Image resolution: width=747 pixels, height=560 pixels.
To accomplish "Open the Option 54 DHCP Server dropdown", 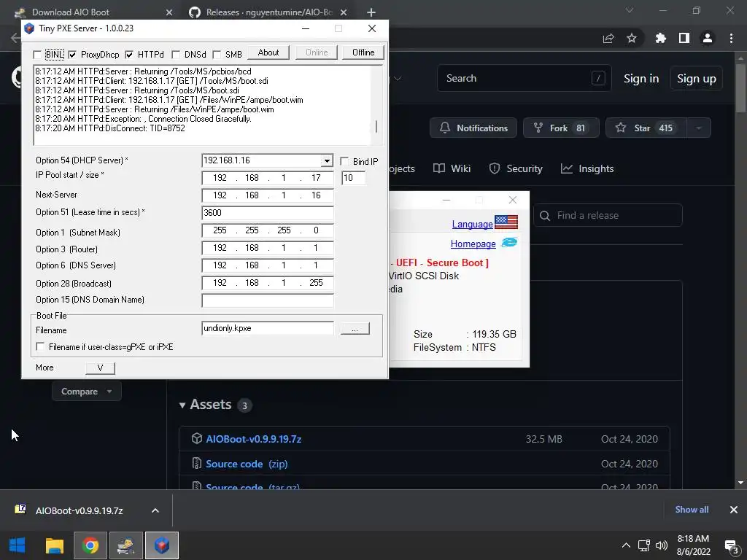I will coord(327,161).
